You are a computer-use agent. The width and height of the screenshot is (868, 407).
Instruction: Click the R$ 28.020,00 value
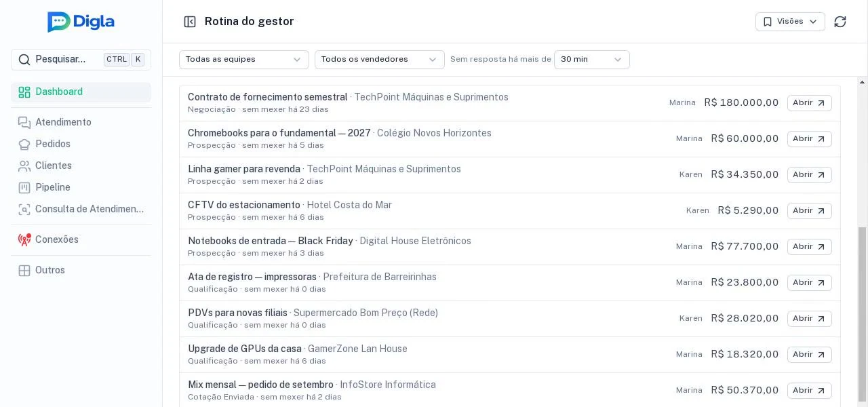[745, 319]
